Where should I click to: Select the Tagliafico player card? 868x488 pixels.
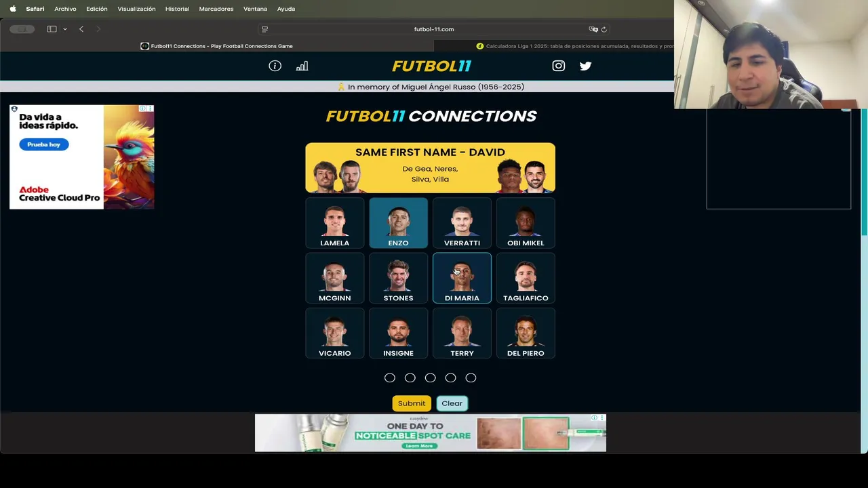click(x=526, y=278)
